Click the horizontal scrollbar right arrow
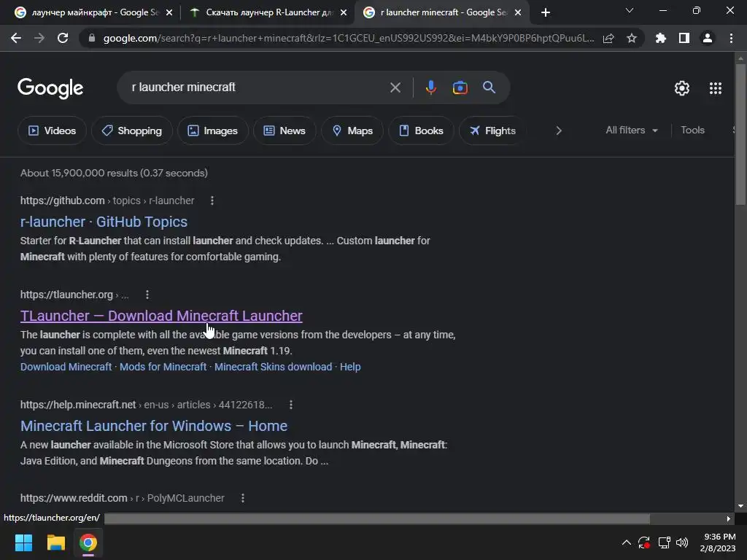The height and width of the screenshot is (560, 747). [729, 518]
